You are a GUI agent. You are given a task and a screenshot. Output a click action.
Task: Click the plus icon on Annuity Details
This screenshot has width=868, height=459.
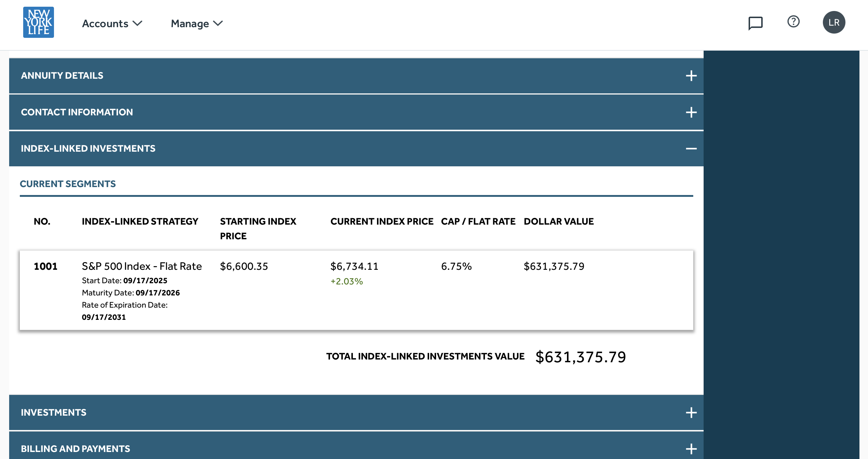click(x=691, y=76)
